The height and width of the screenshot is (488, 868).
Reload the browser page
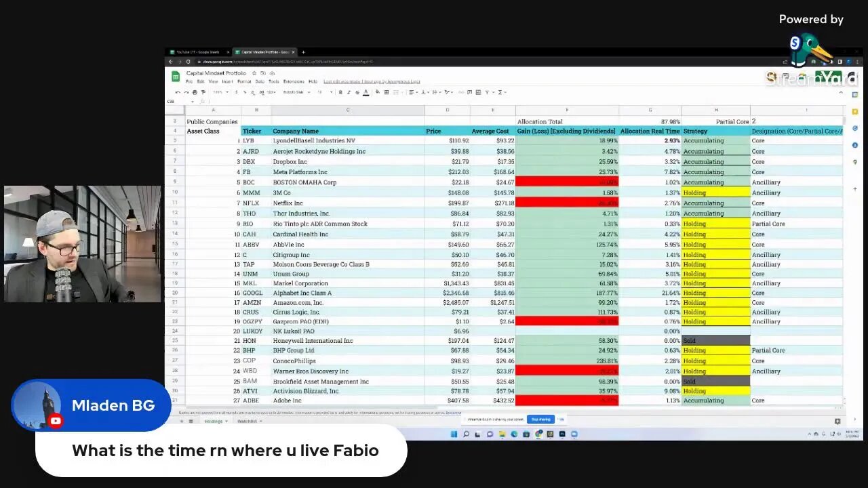(x=188, y=62)
